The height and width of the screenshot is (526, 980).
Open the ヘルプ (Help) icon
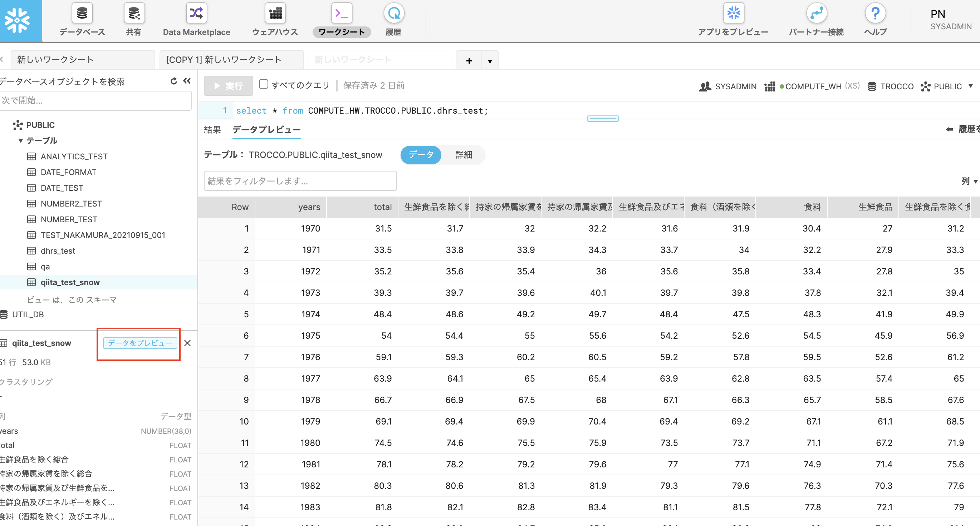tap(875, 13)
